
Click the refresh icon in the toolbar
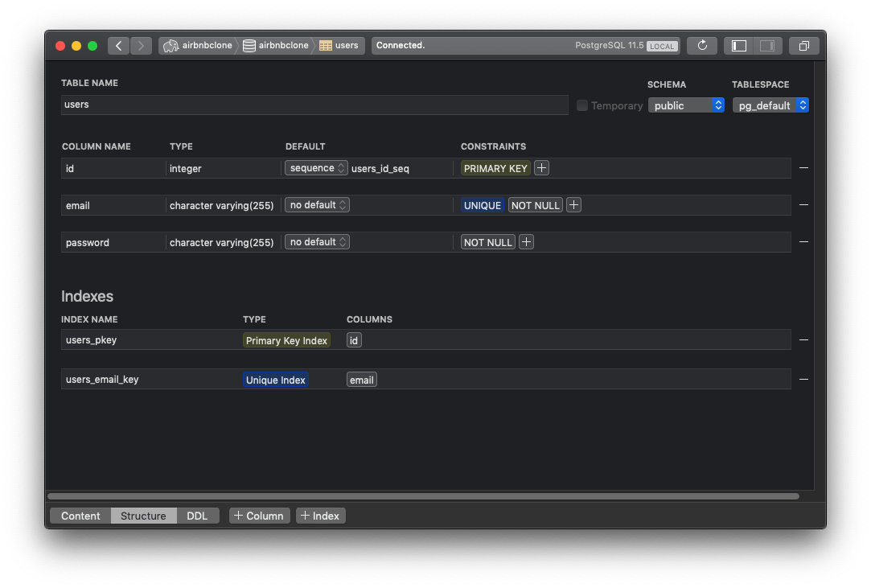702,46
